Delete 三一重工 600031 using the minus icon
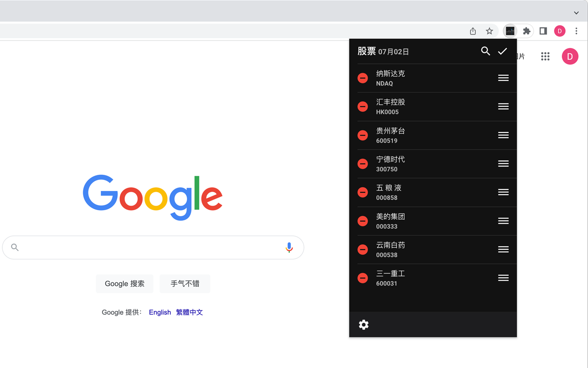The height and width of the screenshot is (368, 588). (362, 278)
